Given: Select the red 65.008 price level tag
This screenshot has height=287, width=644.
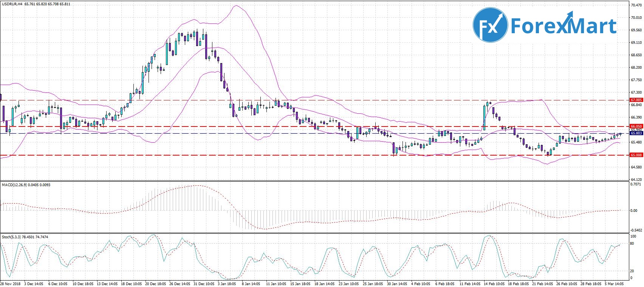Looking at the screenshot, I should (x=636, y=155).
